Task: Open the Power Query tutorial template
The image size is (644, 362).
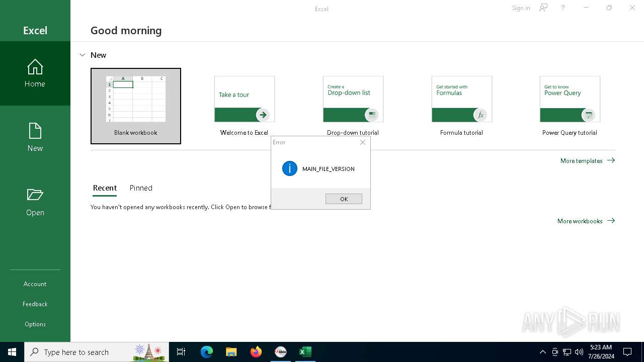Action: 570,106
